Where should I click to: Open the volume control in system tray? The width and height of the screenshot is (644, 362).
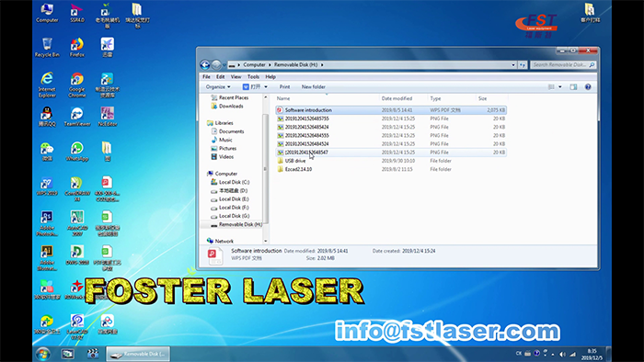point(562,354)
